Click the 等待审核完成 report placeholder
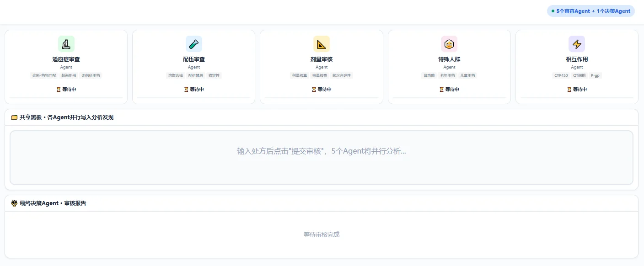Image resolution: width=644 pixels, height=266 pixels. tap(322, 234)
